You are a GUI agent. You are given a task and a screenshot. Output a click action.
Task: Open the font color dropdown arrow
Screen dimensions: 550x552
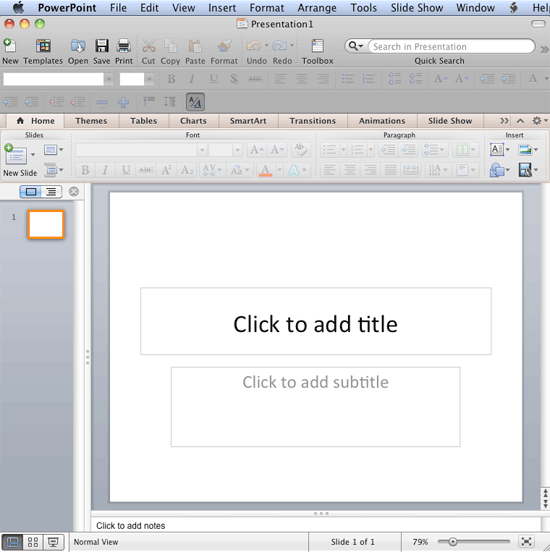[280, 170]
